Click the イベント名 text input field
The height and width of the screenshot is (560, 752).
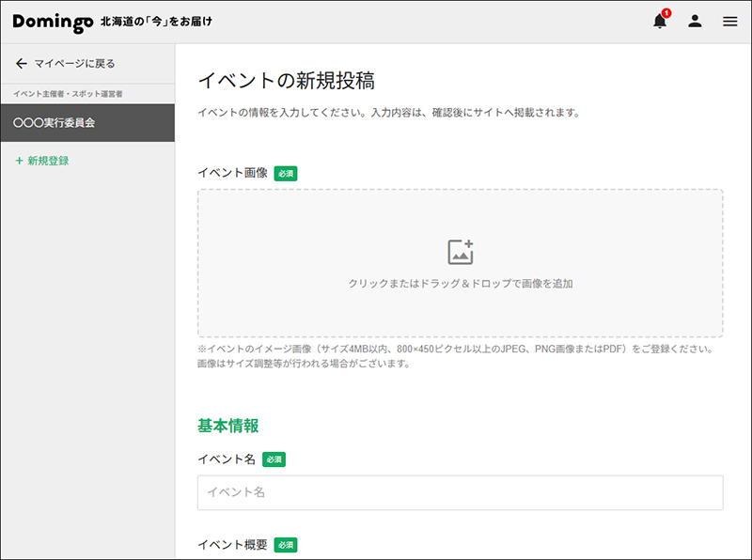tap(461, 492)
